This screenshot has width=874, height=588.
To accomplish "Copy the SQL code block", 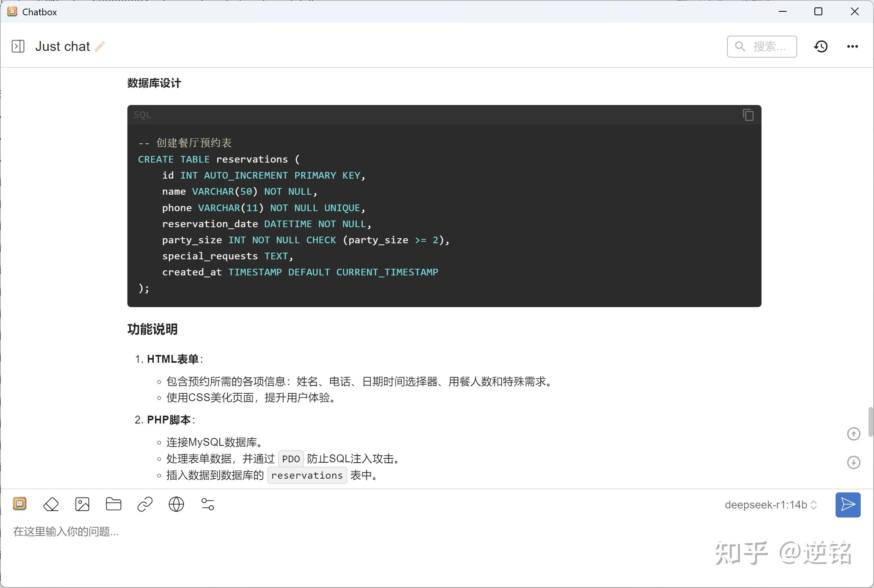I will [x=748, y=115].
